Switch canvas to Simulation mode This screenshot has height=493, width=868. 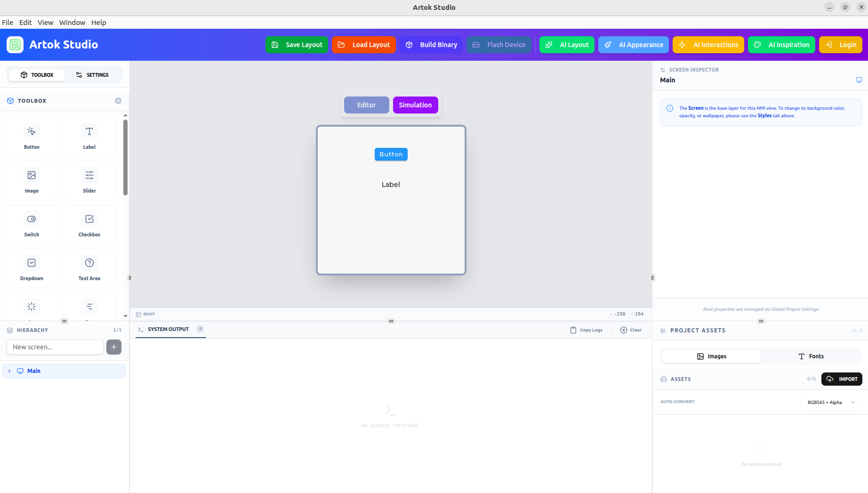(415, 105)
